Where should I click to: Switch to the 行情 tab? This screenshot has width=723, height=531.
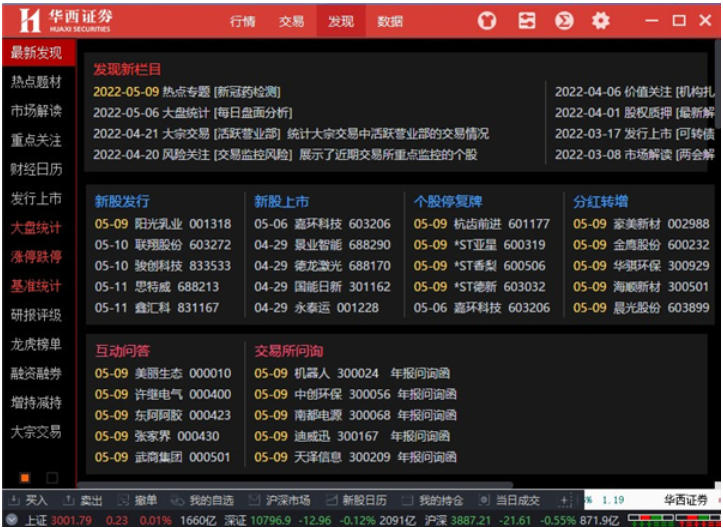point(243,21)
